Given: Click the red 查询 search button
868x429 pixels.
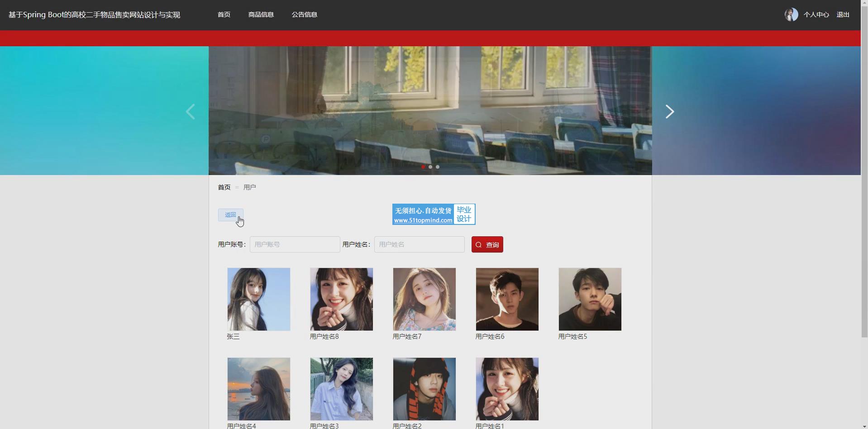Looking at the screenshot, I should pyautogui.click(x=487, y=244).
